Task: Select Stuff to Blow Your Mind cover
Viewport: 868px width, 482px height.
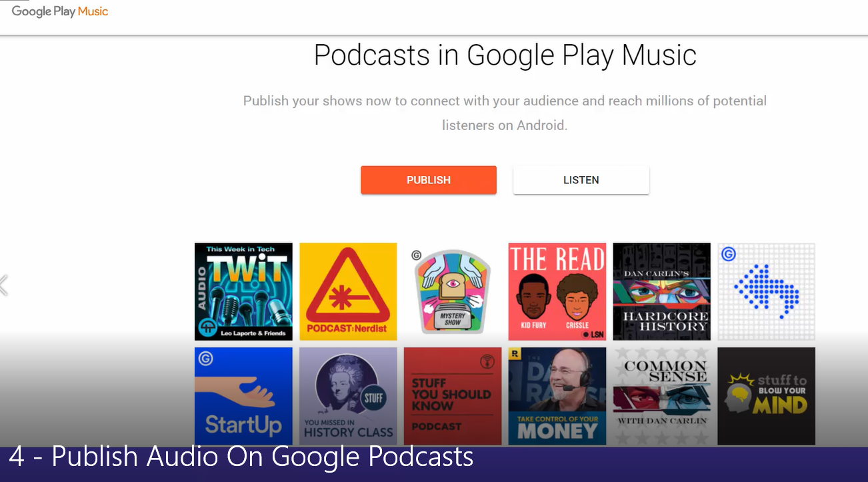Action: 767,396
